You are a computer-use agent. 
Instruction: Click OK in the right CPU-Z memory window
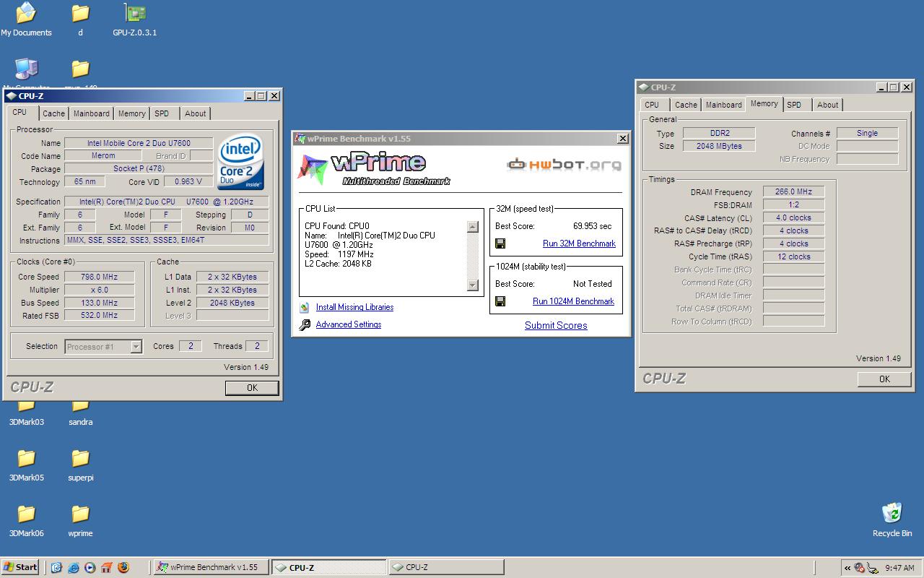tap(884, 379)
